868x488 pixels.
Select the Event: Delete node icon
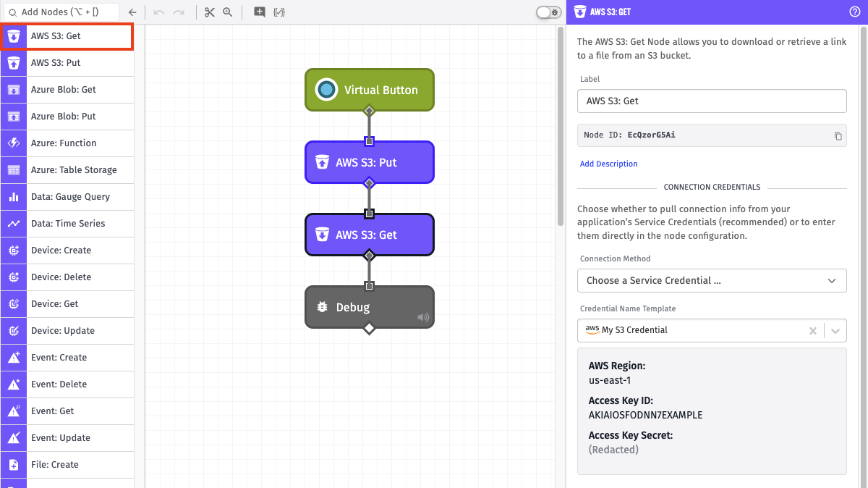13,384
